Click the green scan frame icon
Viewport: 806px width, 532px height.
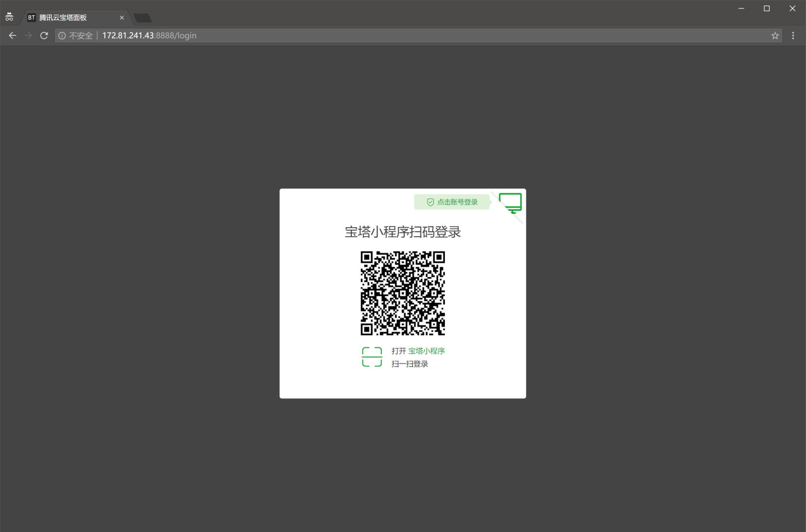(372, 357)
